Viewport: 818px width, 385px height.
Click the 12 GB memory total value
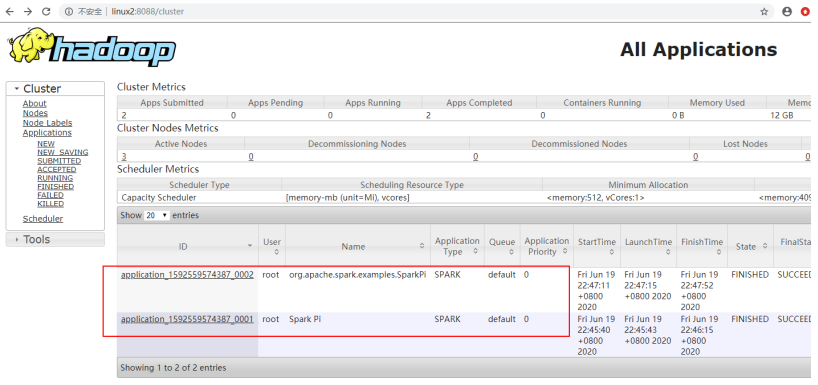coord(781,115)
